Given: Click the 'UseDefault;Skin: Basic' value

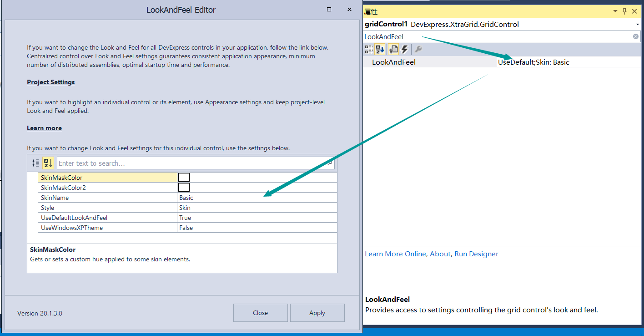Looking at the screenshot, I should click(533, 62).
